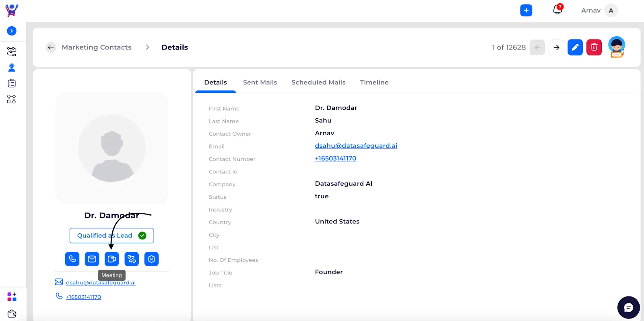The height and width of the screenshot is (321, 644).
Task: Open the integrations nodes icon in sidebar
Action: (x=12, y=99)
